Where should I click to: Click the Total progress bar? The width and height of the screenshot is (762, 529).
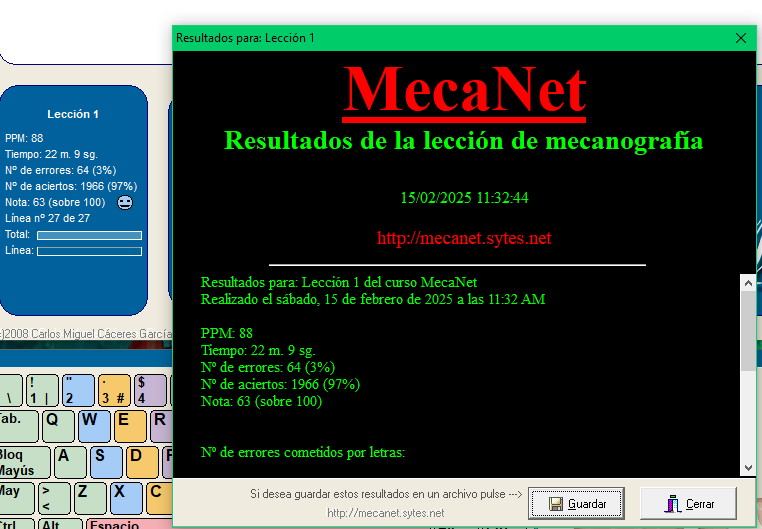click(89, 235)
